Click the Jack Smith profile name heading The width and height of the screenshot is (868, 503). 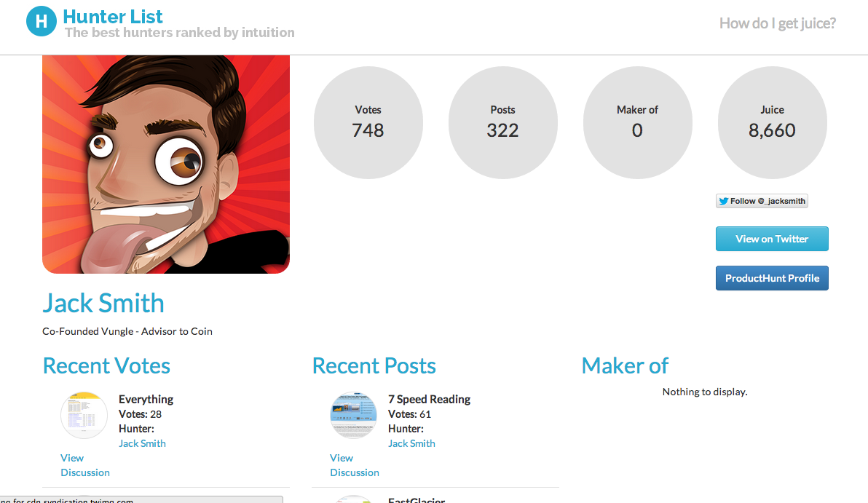(103, 304)
